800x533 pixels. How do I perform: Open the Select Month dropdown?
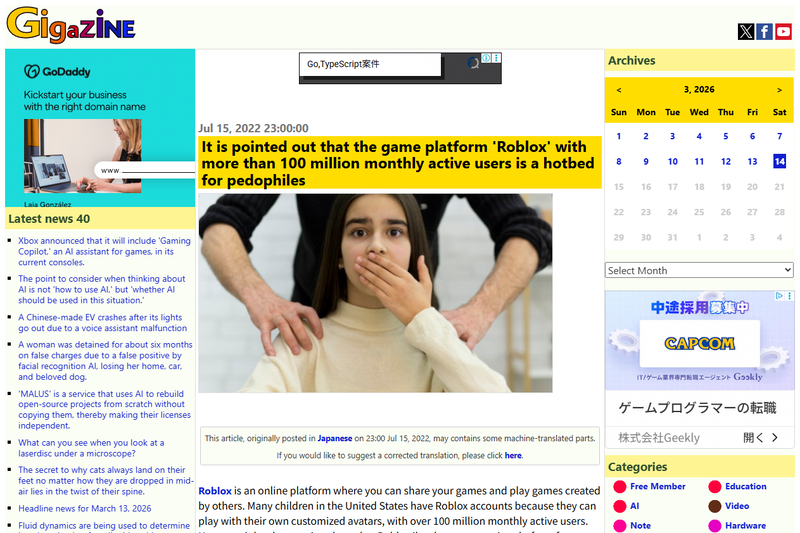pyautogui.click(x=699, y=270)
